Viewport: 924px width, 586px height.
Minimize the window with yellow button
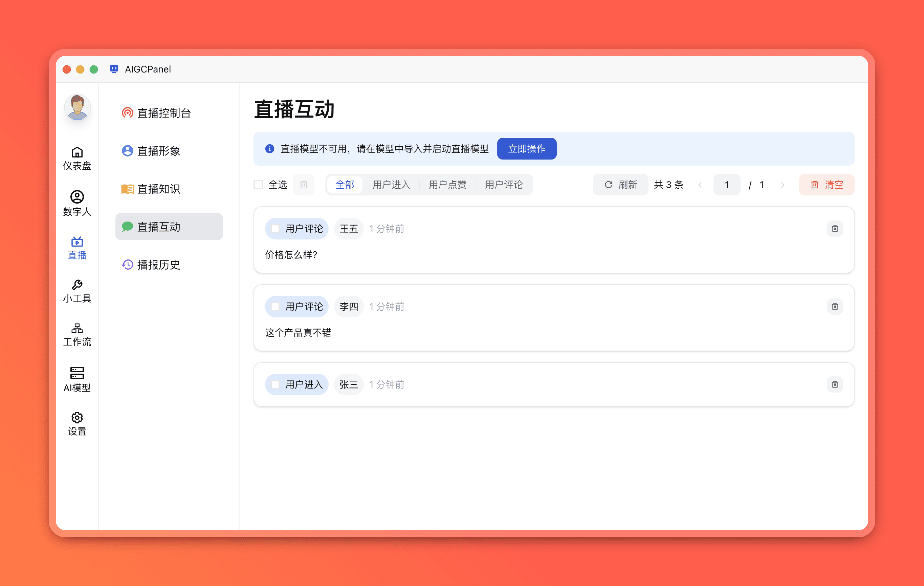tap(80, 69)
